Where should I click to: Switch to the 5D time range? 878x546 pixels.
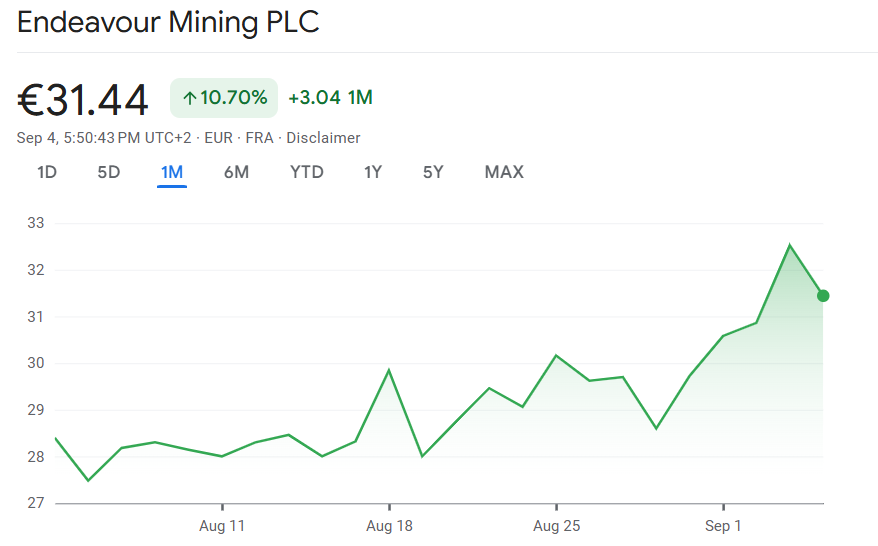[108, 172]
